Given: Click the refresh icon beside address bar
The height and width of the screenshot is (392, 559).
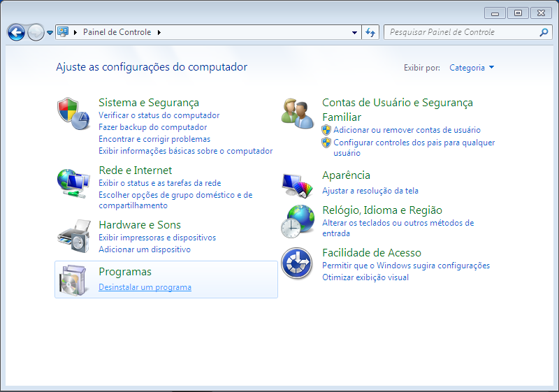Looking at the screenshot, I should click(370, 32).
